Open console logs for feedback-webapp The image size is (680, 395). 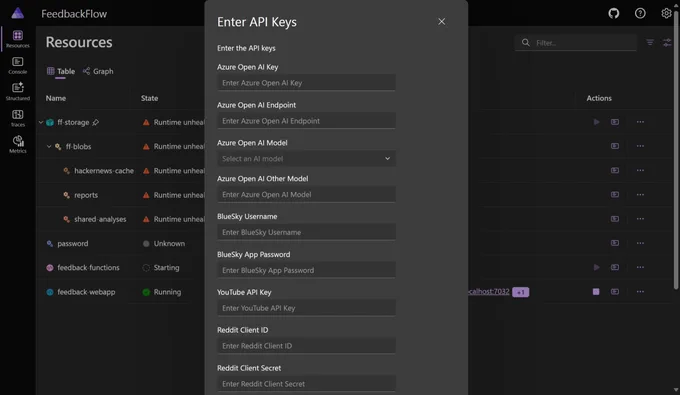click(615, 292)
